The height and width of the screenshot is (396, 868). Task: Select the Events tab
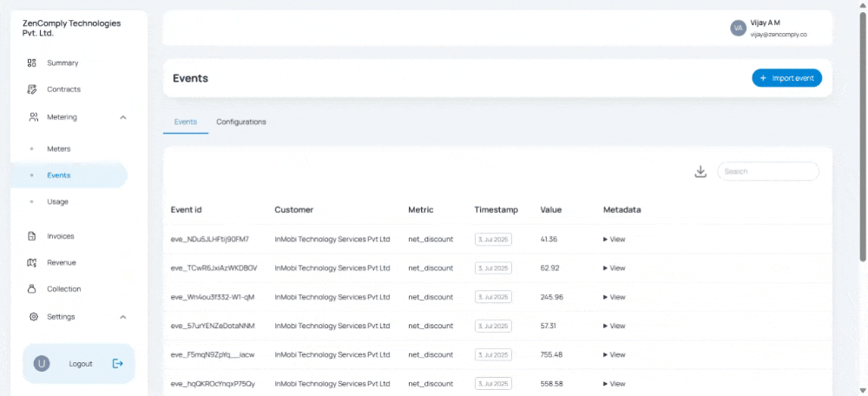tap(186, 122)
